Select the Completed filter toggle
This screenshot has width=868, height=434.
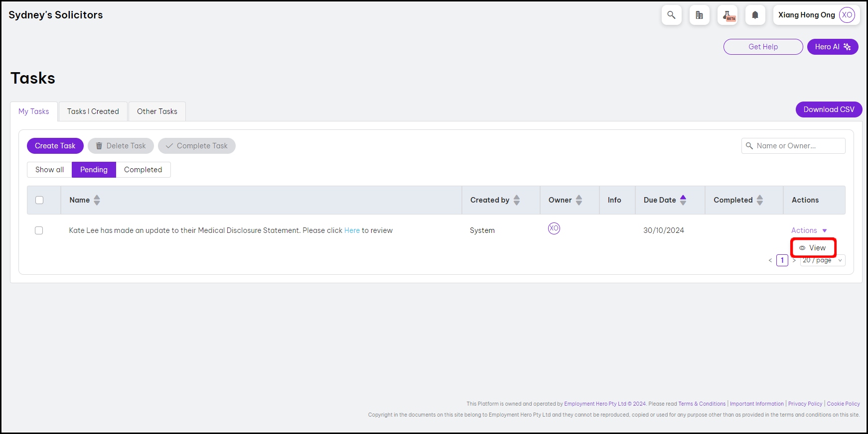coord(143,170)
